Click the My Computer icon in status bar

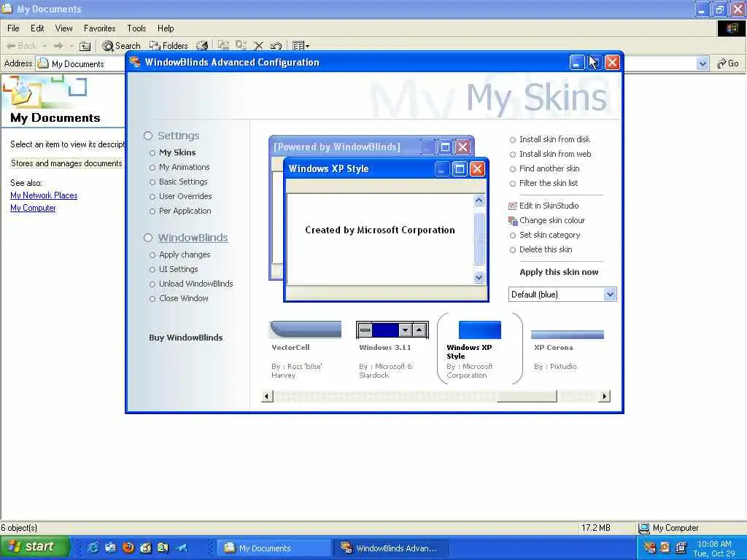[x=644, y=528]
